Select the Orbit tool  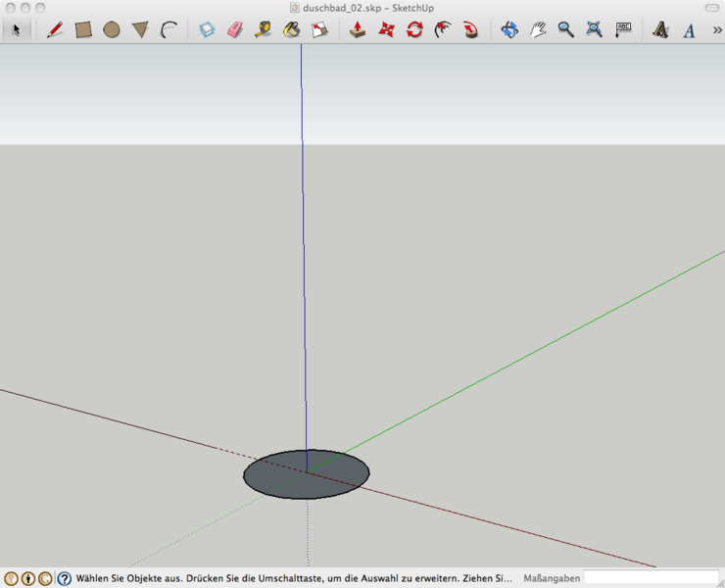coord(509,29)
